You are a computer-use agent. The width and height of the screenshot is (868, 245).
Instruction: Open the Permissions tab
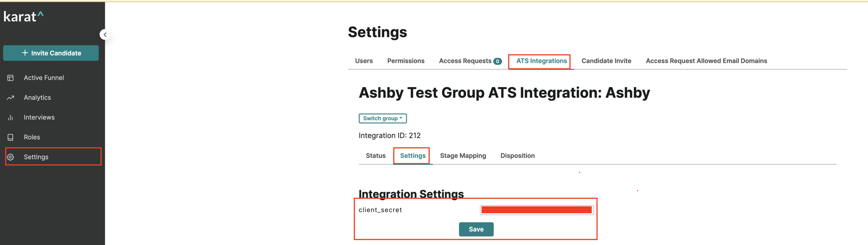tap(406, 61)
